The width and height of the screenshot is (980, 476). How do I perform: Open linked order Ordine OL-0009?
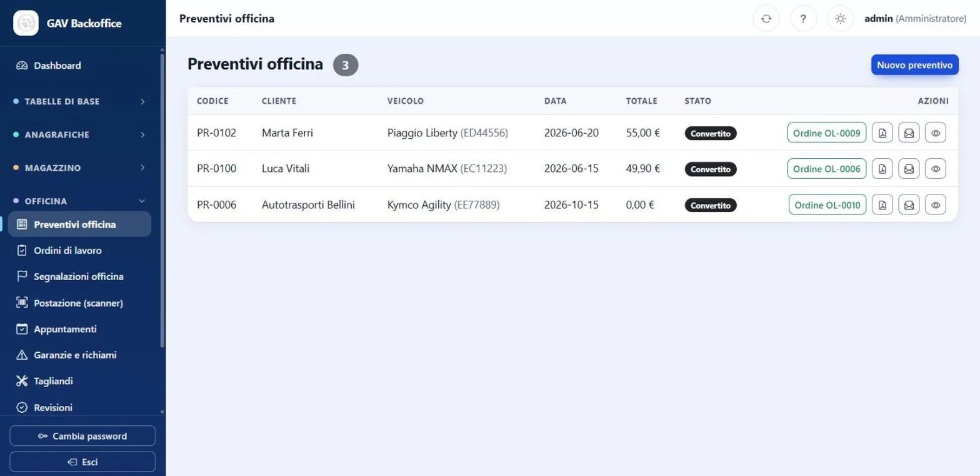(x=827, y=133)
